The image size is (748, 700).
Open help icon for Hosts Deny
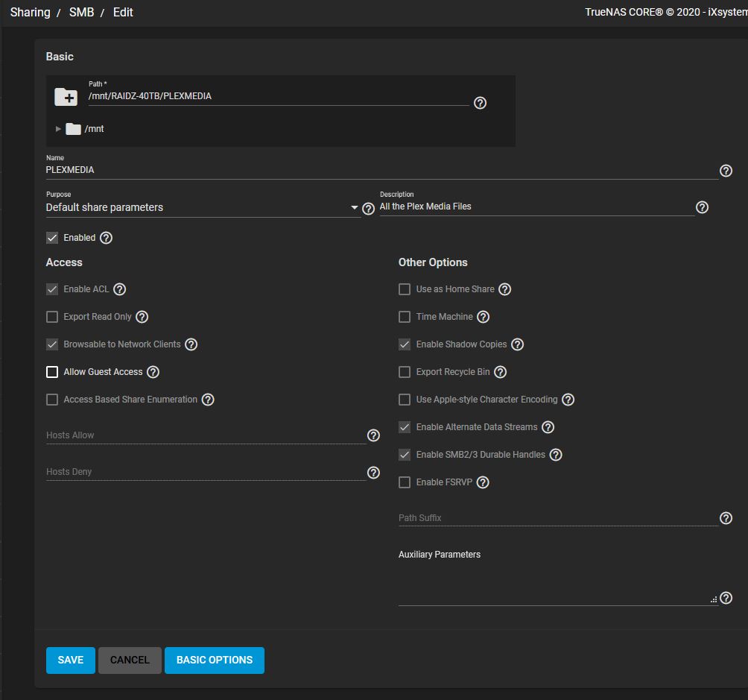pos(373,472)
